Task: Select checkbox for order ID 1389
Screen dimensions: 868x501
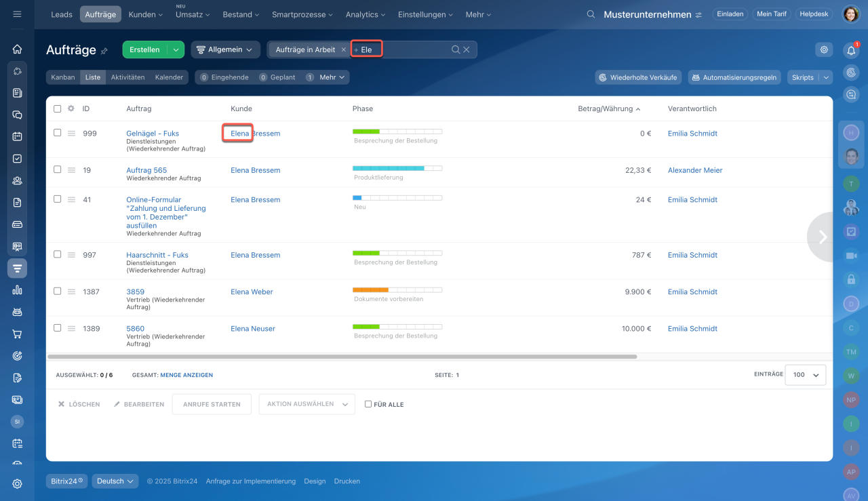Action: (x=58, y=327)
